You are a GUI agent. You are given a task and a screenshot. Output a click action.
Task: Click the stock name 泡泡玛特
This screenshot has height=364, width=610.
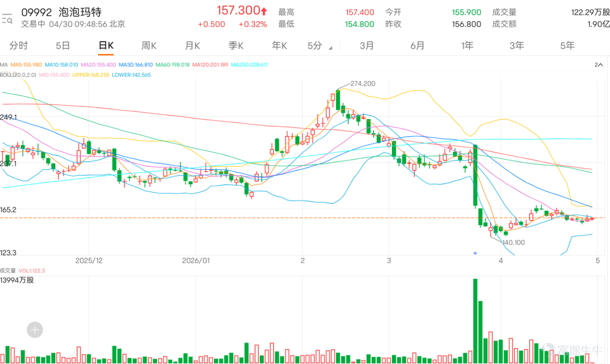[x=80, y=12]
